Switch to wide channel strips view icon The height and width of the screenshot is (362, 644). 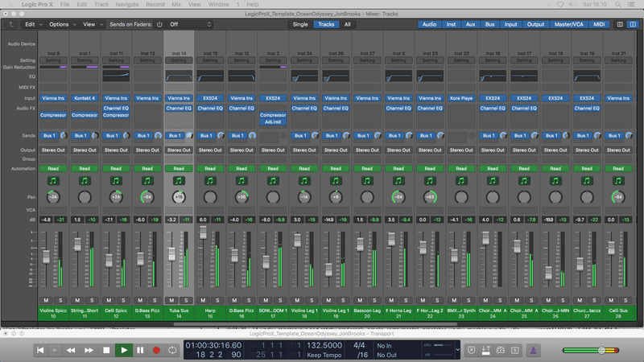pyautogui.click(x=633, y=24)
